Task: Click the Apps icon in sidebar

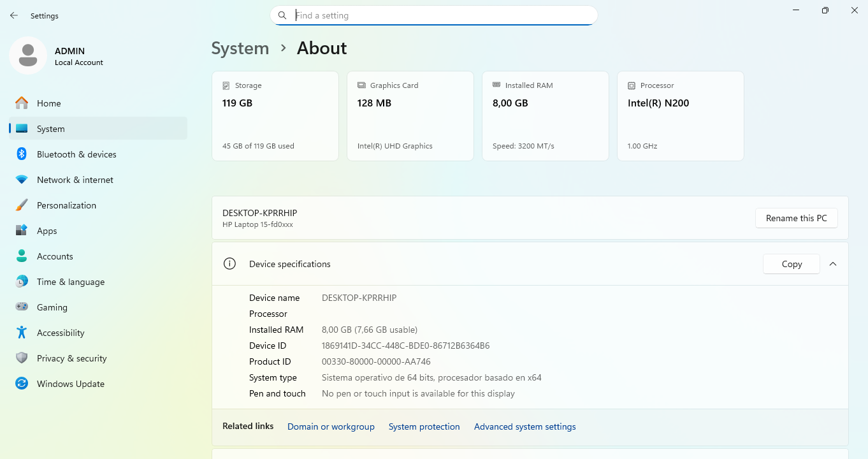Action: pyautogui.click(x=22, y=231)
